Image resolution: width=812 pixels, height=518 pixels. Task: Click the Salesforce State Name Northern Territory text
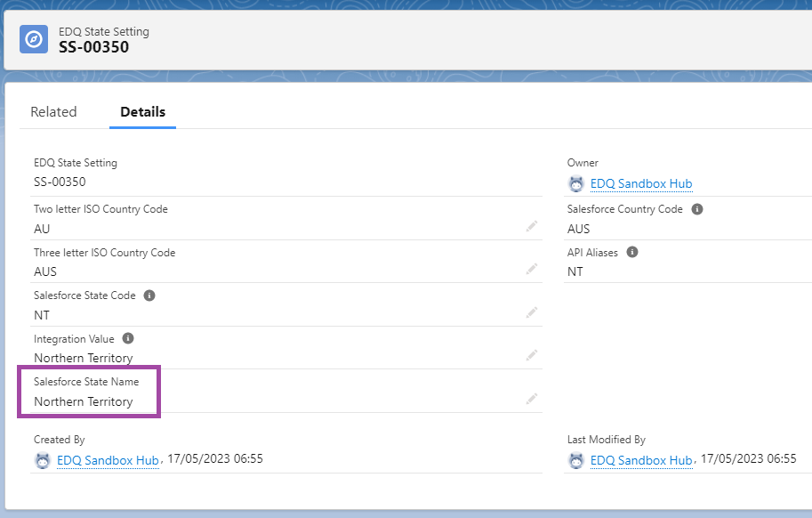click(x=84, y=402)
